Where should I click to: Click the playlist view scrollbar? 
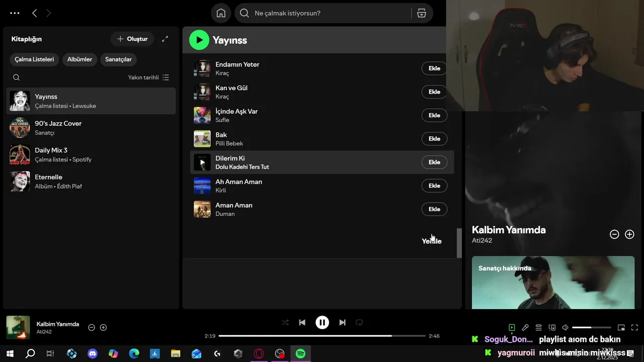pyautogui.click(x=459, y=243)
